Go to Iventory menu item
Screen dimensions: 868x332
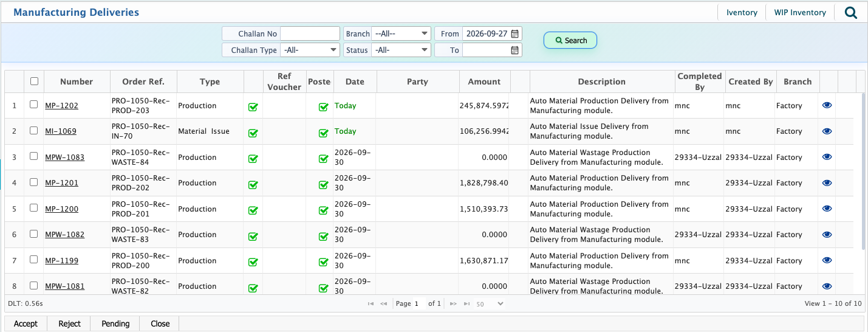[742, 12]
